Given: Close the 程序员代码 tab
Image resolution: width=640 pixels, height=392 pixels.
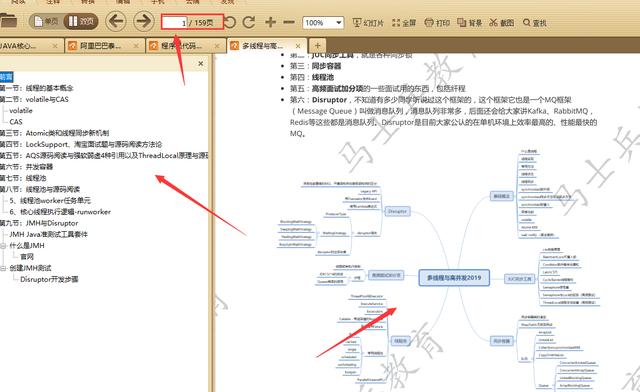Looking at the screenshot, I should click(x=217, y=46).
